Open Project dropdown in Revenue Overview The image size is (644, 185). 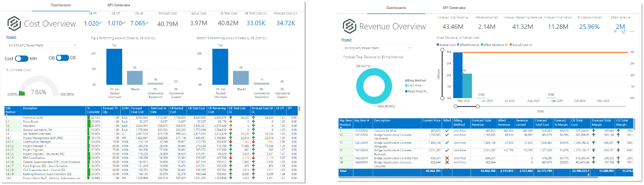click(377, 47)
